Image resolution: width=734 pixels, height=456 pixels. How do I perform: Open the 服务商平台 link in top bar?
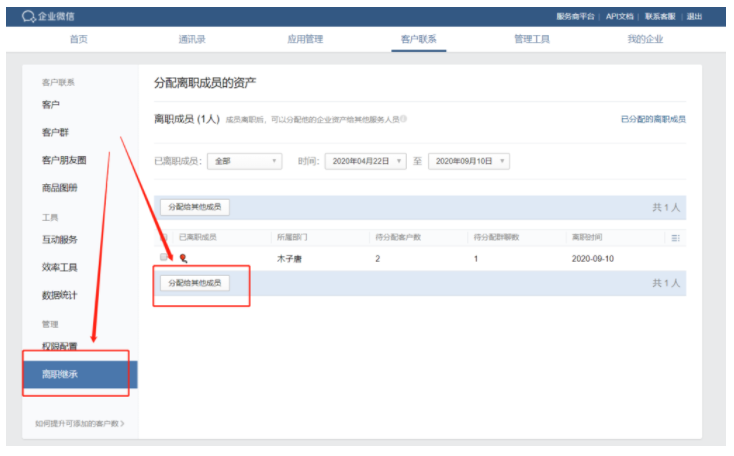(575, 16)
